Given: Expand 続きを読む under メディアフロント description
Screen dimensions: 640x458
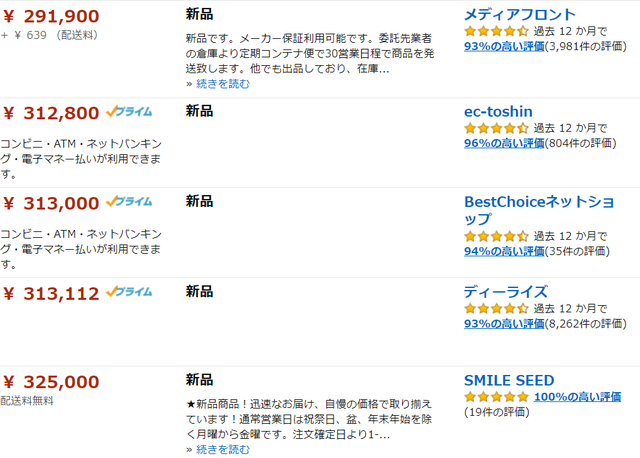Looking at the screenshot, I should pos(223,84).
